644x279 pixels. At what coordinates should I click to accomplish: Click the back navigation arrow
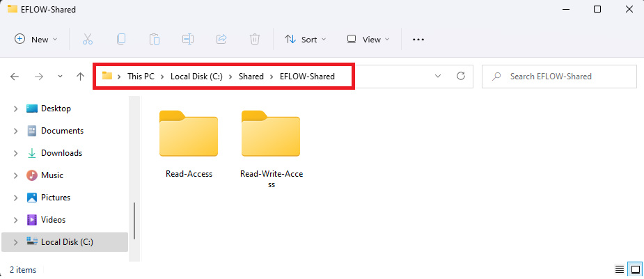(15, 77)
